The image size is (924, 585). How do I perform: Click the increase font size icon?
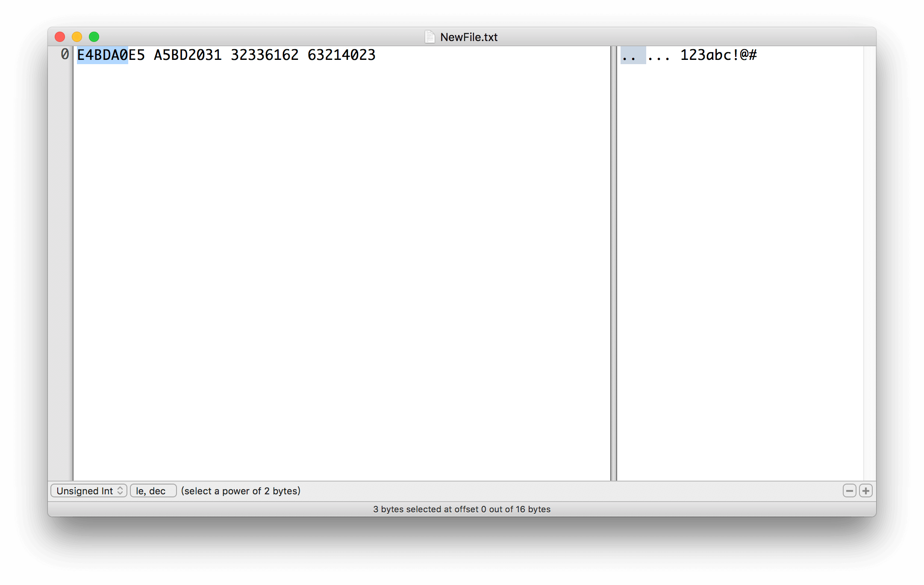867,490
